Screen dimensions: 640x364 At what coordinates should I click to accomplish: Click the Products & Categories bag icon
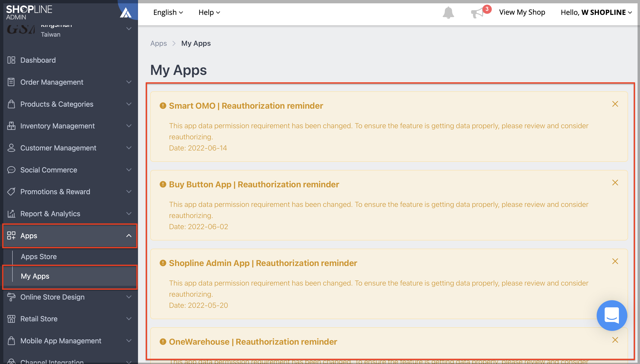11,104
